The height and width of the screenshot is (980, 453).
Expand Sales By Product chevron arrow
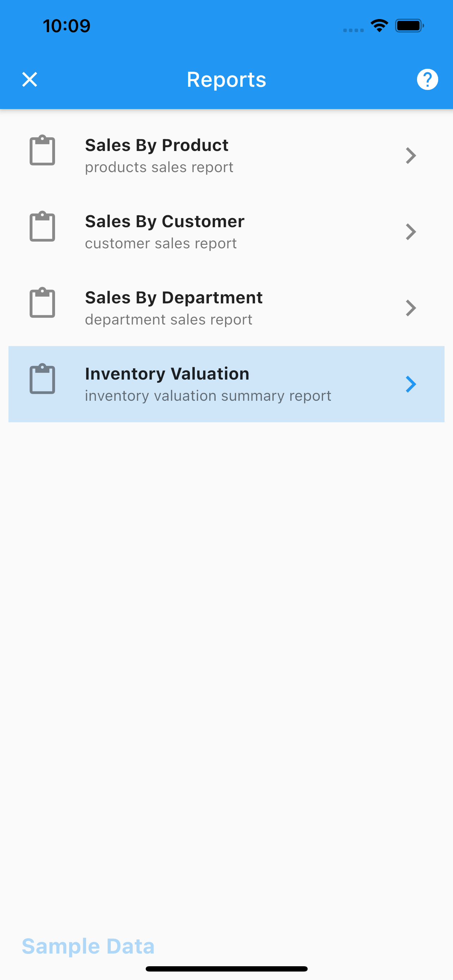(x=411, y=156)
